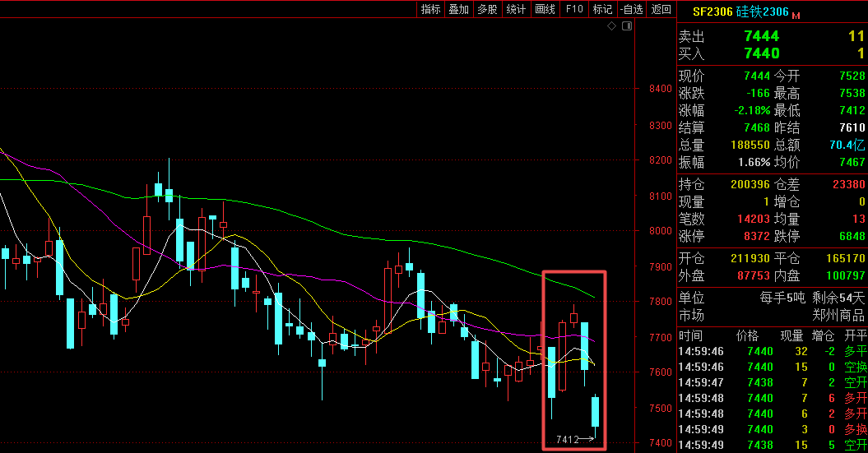Click the 7412 low price marker on the chart
The width and height of the screenshot is (868, 453).
[x=567, y=440]
